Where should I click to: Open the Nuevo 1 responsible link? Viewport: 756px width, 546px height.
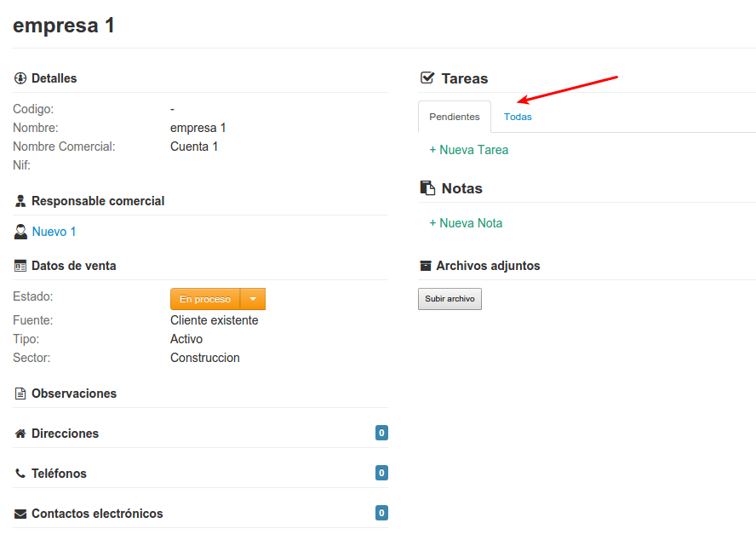pos(54,232)
